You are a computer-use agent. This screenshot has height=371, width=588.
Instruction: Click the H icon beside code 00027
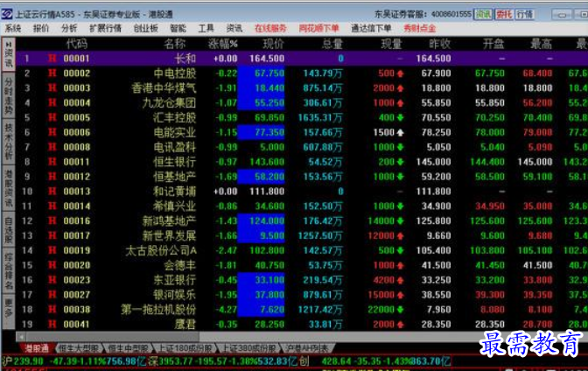click(52, 295)
